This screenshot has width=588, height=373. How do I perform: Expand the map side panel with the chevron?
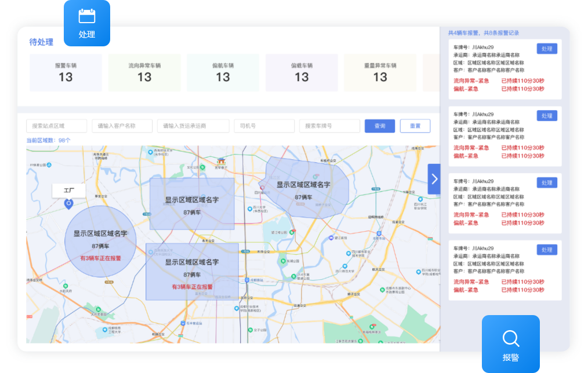pyautogui.click(x=434, y=179)
